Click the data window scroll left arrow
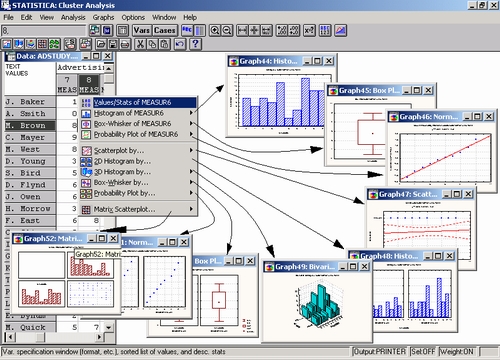Screen dimensions: 500x360 10,337
